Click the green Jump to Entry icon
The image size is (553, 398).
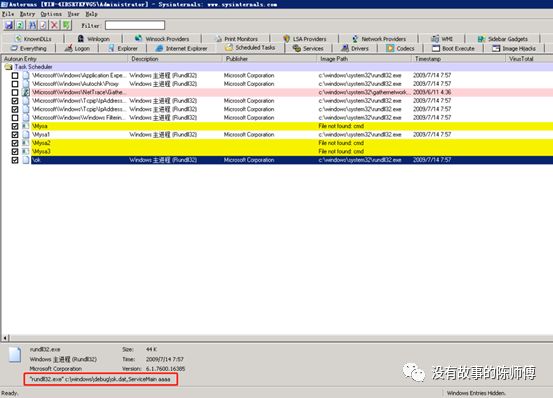66,25
